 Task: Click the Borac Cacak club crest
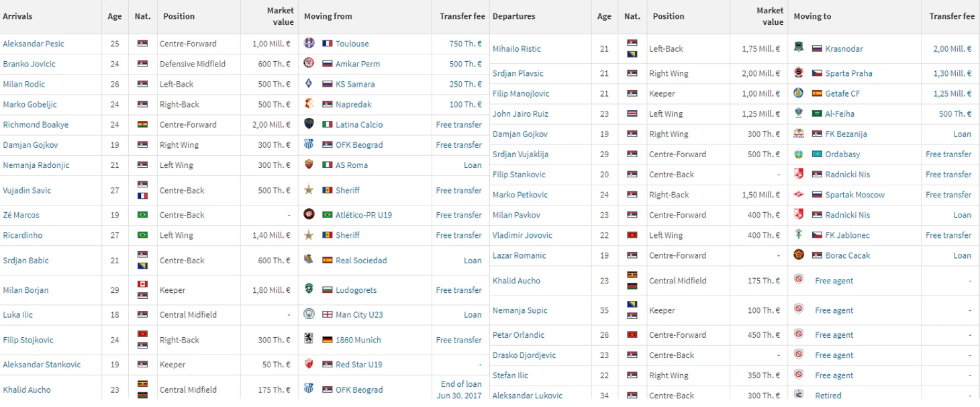[798, 255]
